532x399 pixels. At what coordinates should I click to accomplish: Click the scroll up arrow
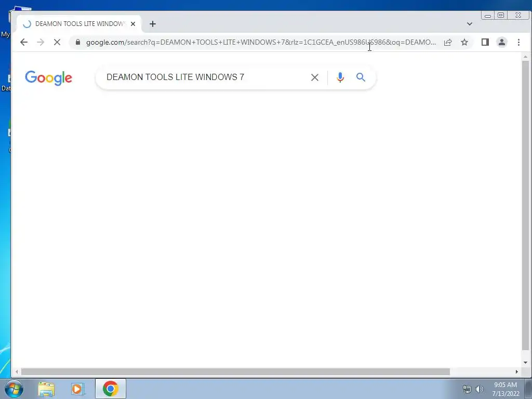(526, 57)
